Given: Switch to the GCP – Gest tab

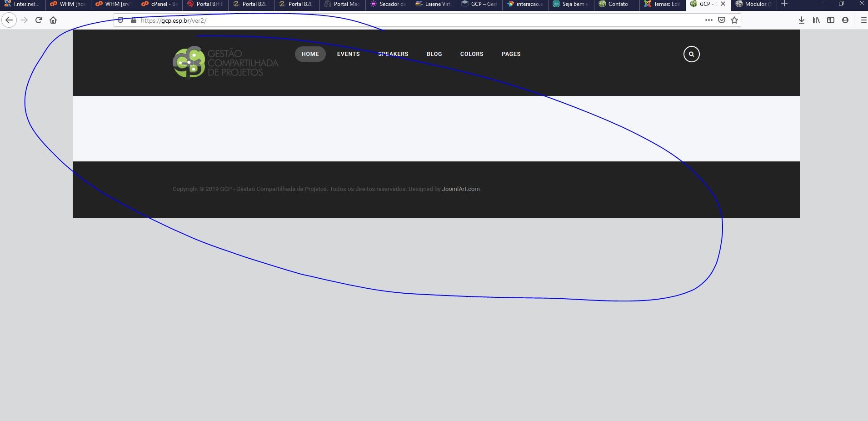Looking at the screenshot, I should point(480,4).
